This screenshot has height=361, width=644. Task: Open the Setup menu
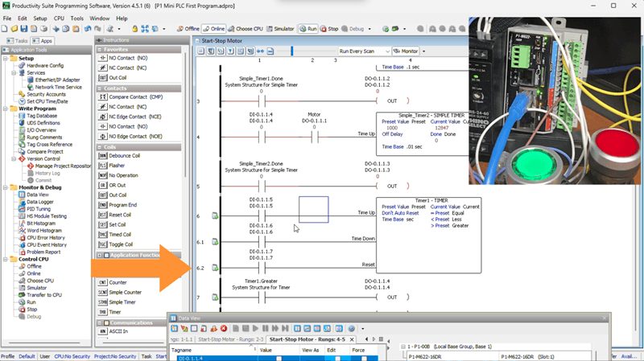39,18
